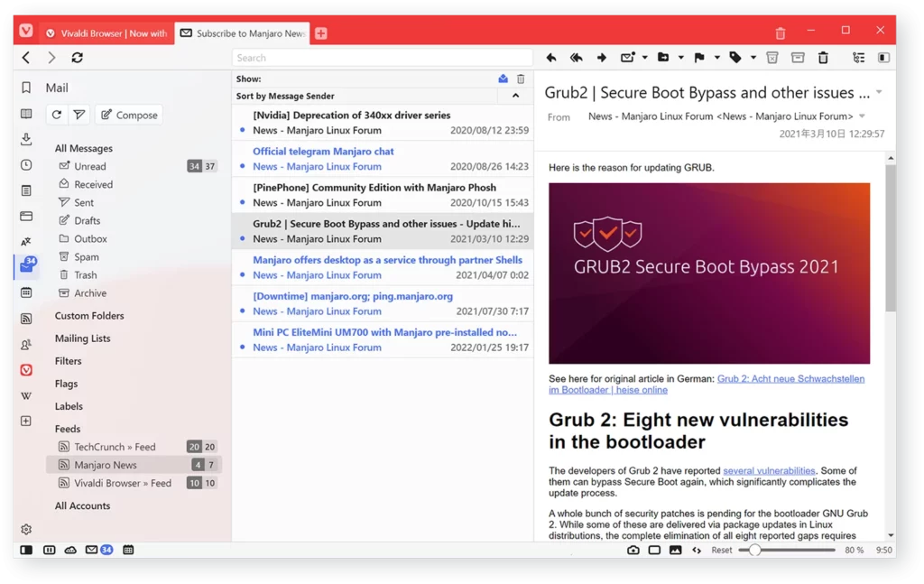The width and height of the screenshot is (924, 584).
Task: Capture page with camera icon
Action: click(x=633, y=551)
